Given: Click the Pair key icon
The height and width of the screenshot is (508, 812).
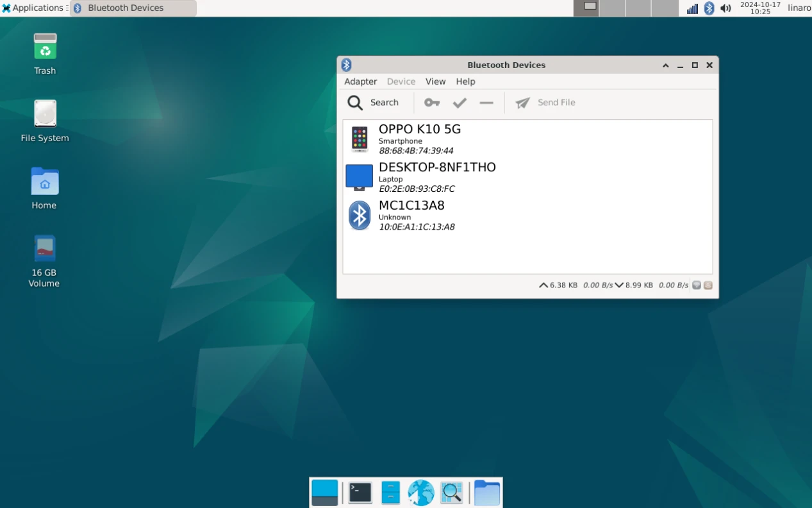Looking at the screenshot, I should coord(432,103).
